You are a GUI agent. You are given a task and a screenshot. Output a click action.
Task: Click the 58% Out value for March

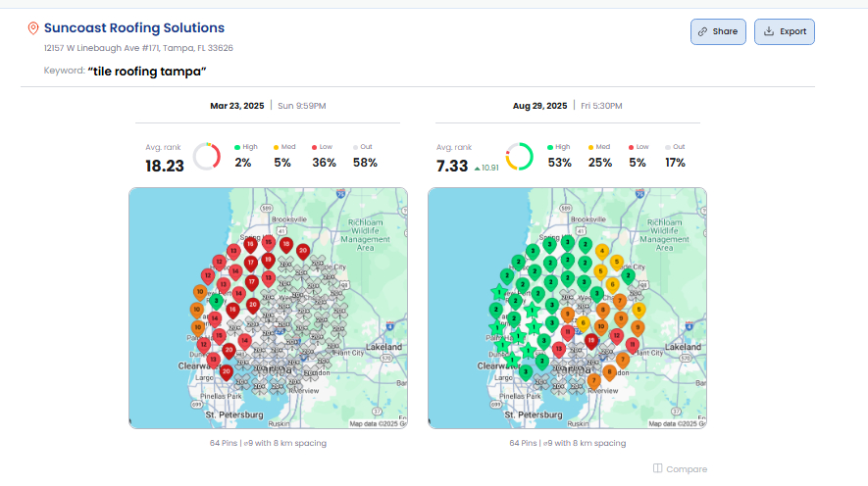coord(365,163)
